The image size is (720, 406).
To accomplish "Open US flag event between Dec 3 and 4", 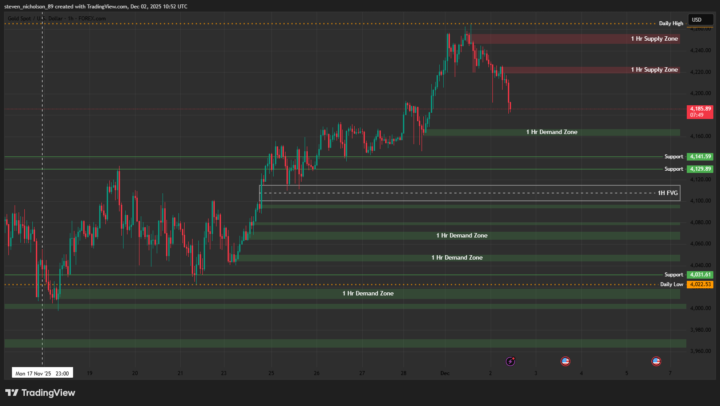I will tap(565, 361).
